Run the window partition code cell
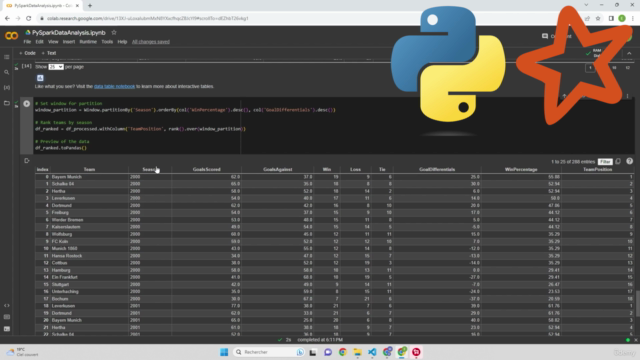 click(x=27, y=104)
